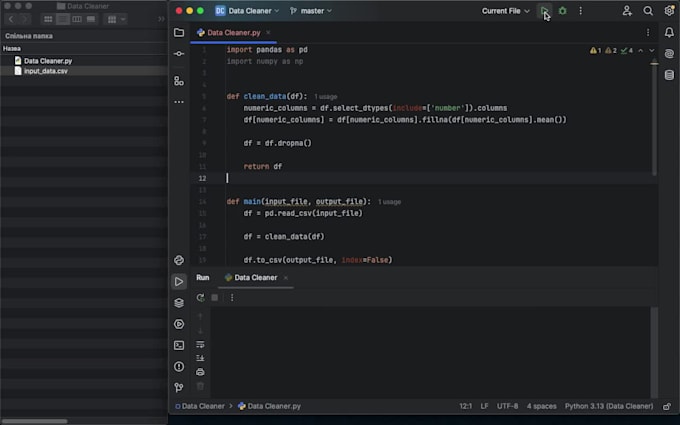Start debugging with the bug icon
The width and height of the screenshot is (680, 425).
tap(562, 11)
